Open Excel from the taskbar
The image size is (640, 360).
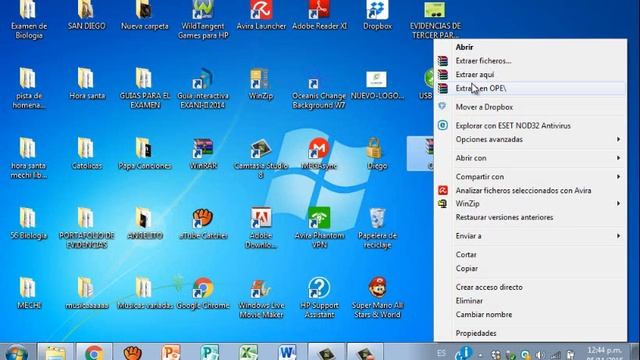(x=249, y=352)
